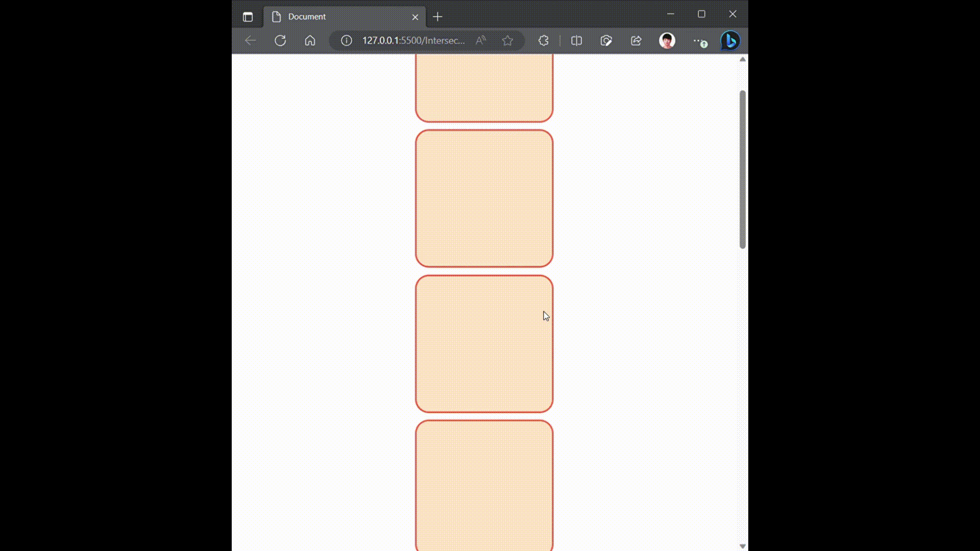The image size is (980, 551).
Task: Open a new tab with plus button
Action: point(437,17)
